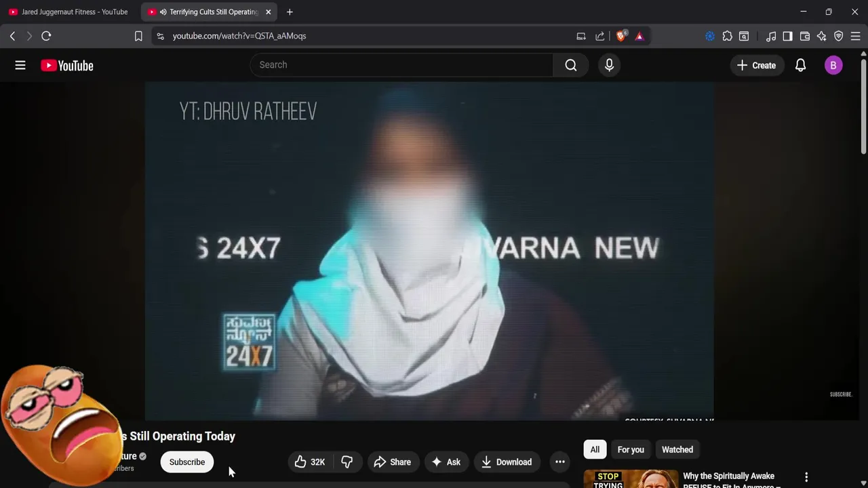The width and height of the screenshot is (868, 488).
Task: Click the Ask button
Action: (x=446, y=462)
